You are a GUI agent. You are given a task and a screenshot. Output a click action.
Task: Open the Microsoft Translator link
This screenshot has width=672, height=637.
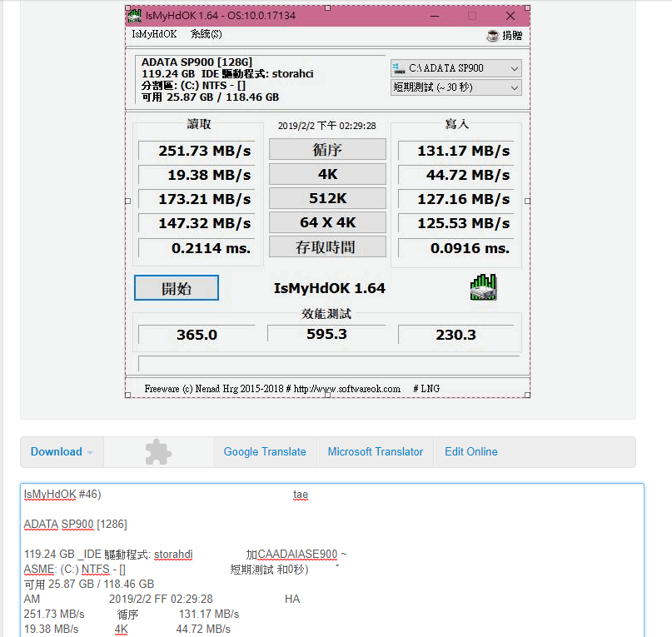[x=375, y=452]
